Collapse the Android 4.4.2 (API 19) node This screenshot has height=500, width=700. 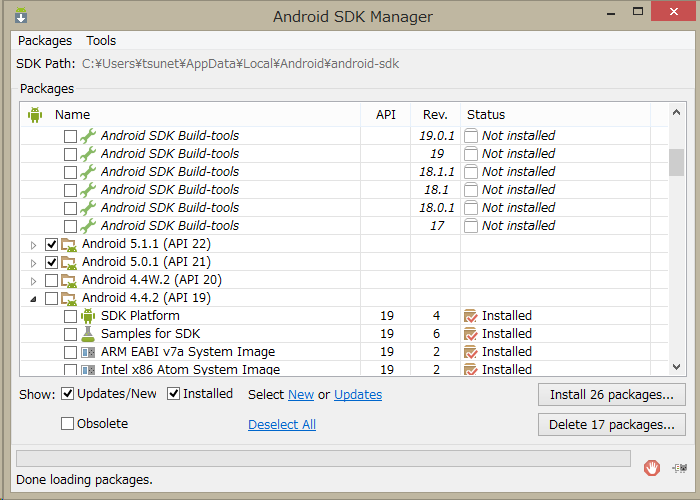pyautogui.click(x=33, y=298)
